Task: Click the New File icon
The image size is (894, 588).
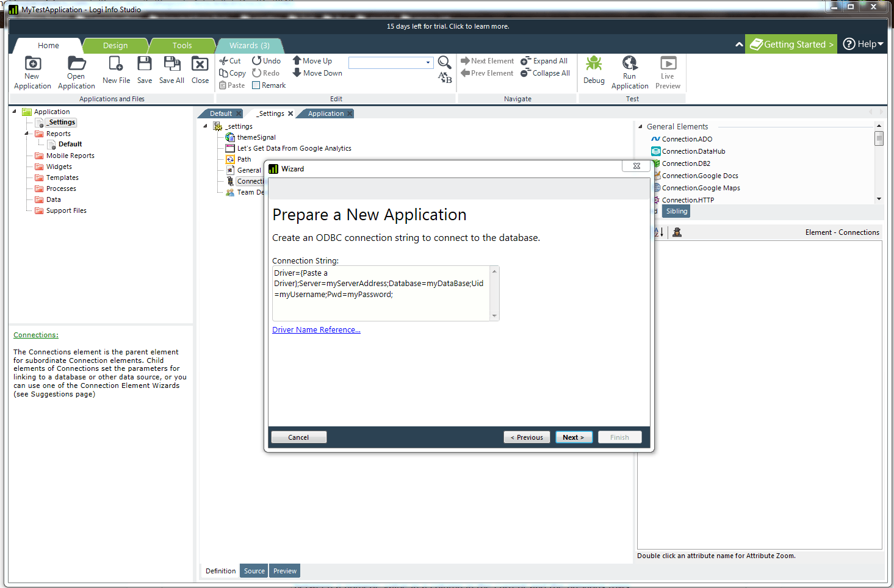Action: pyautogui.click(x=116, y=67)
